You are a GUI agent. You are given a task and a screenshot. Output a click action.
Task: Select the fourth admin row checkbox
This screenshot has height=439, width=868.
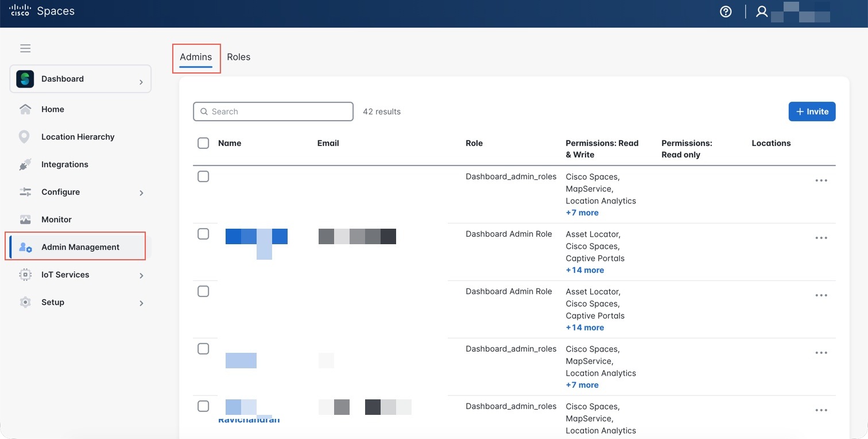coord(203,349)
